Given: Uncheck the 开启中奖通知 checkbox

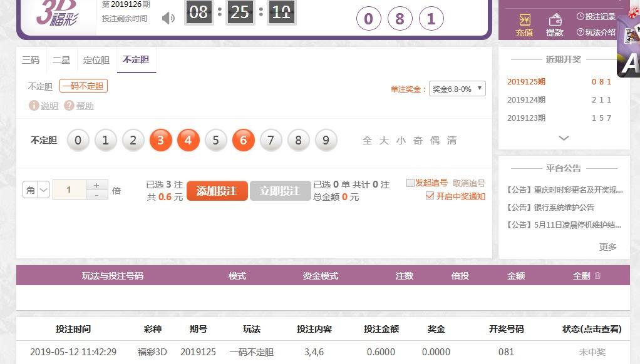Looking at the screenshot, I should click(x=430, y=196).
